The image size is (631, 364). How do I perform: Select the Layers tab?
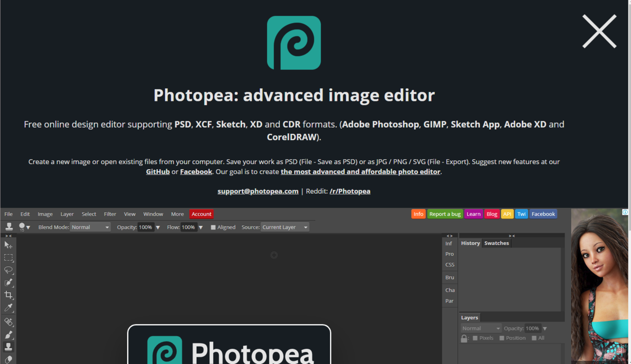[470, 318]
